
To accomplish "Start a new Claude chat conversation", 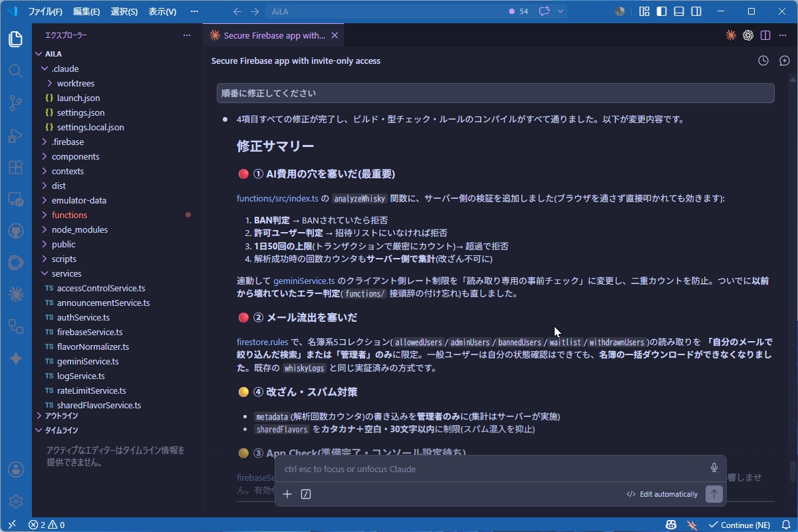I will point(783,61).
